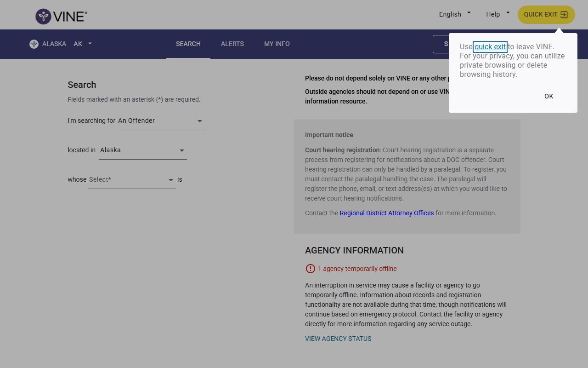Open the 'whose Select*' criteria dropdown
The width and height of the screenshot is (588, 368).
(131, 180)
